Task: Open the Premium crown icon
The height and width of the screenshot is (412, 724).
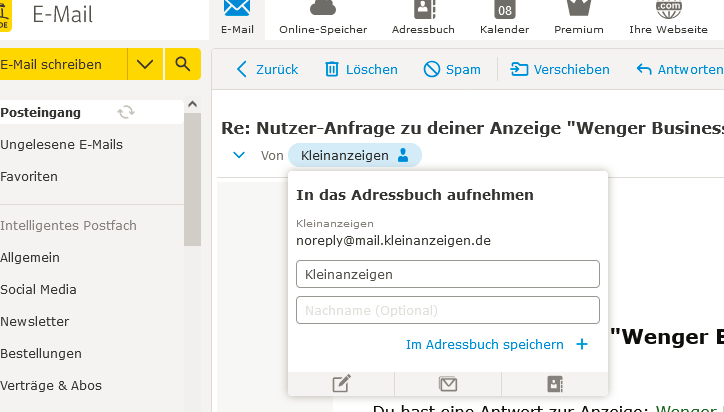Action: [x=579, y=8]
